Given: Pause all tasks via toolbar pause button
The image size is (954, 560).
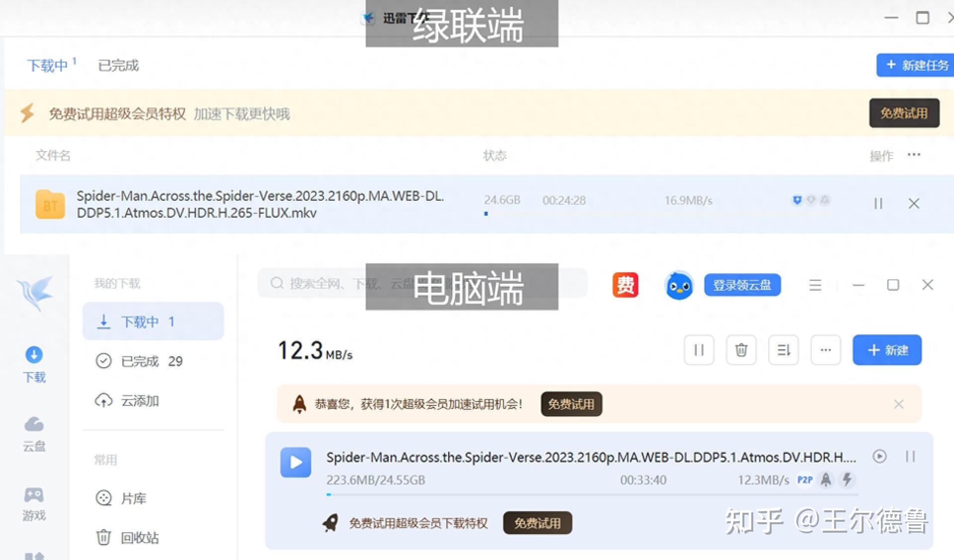Looking at the screenshot, I should (699, 350).
